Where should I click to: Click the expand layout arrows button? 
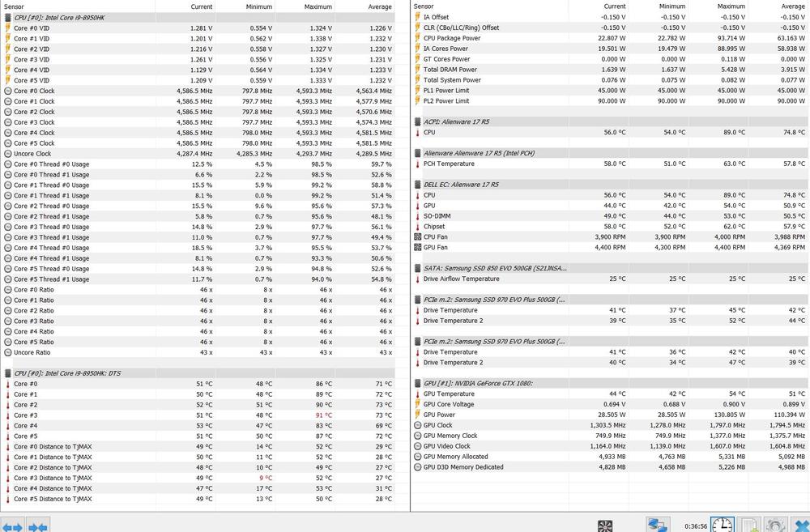click(12, 526)
